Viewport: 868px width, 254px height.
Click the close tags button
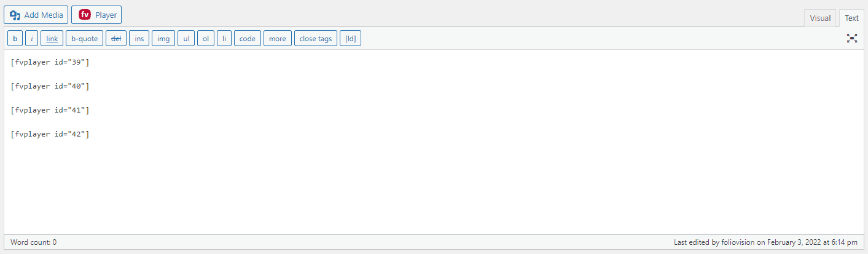pyautogui.click(x=316, y=39)
